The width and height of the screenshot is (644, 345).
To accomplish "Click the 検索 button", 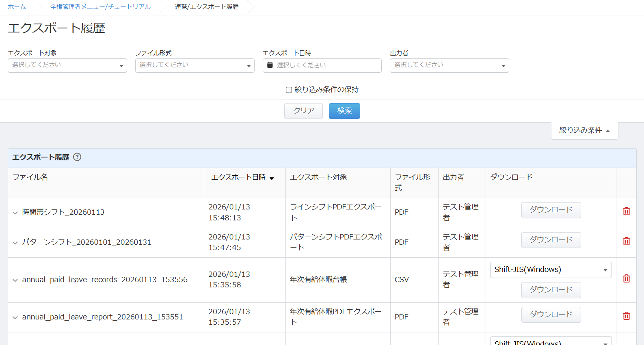I will click(344, 111).
